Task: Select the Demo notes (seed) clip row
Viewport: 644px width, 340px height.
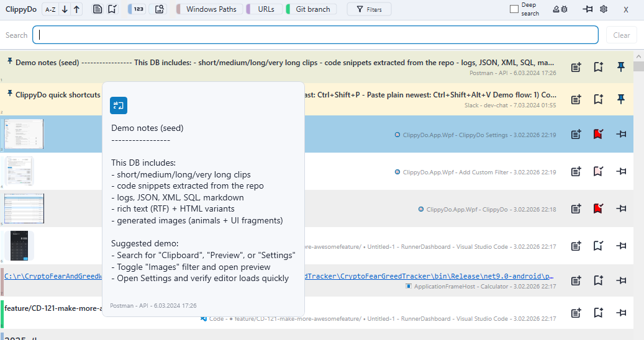Action: point(317,67)
